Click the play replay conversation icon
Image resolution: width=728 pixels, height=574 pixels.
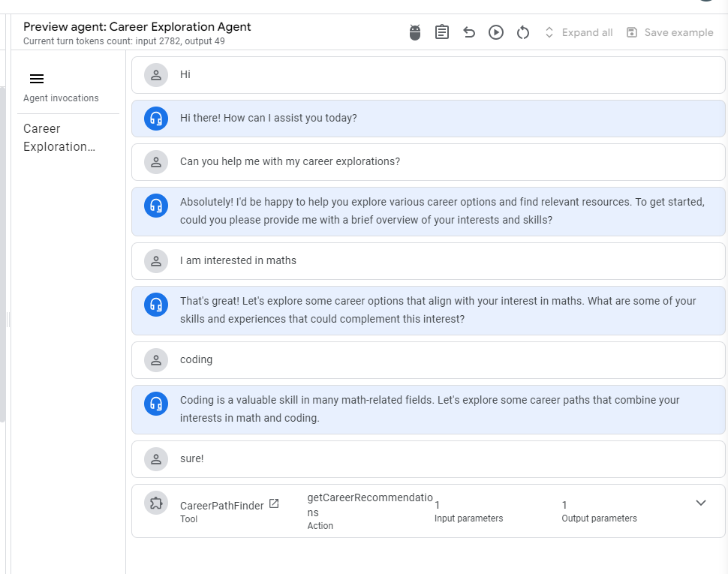coord(496,32)
